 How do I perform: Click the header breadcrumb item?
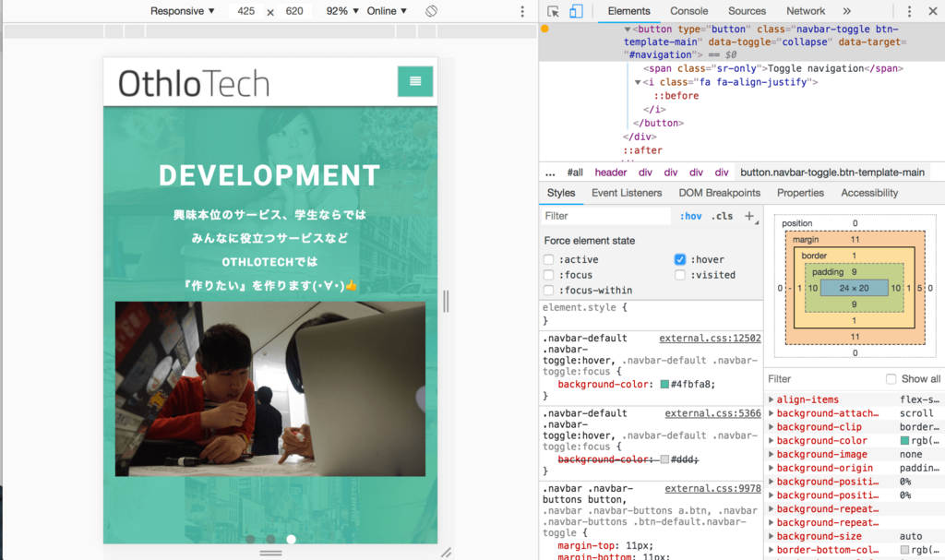tap(611, 173)
